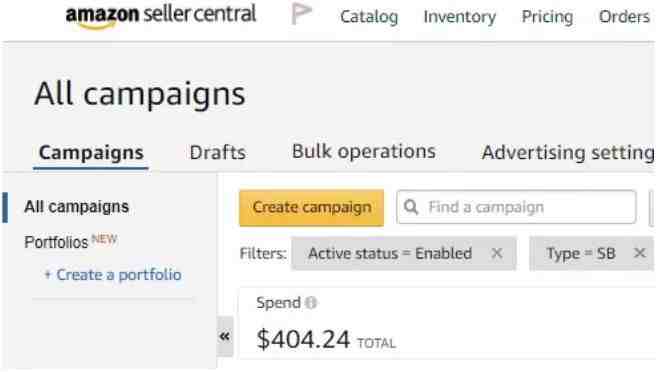Click the magnifier icon in search box
660x372 pixels.
click(x=411, y=207)
